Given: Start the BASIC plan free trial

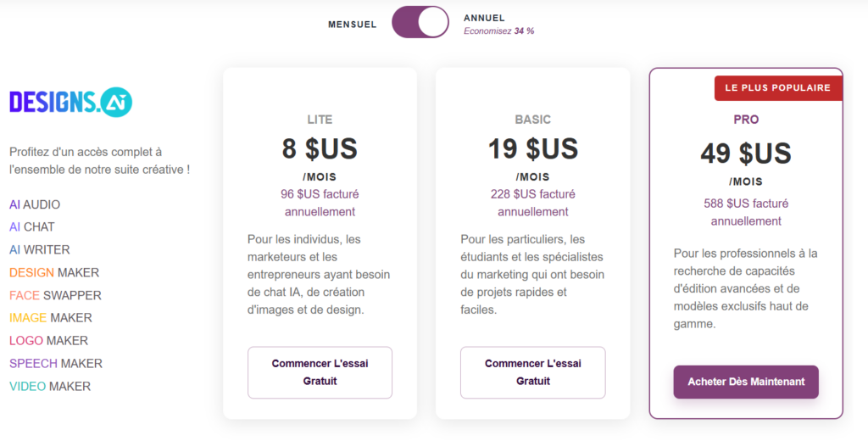Looking at the screenshot, I should 532,372.
